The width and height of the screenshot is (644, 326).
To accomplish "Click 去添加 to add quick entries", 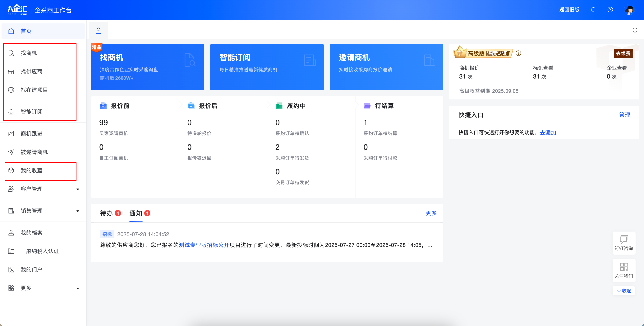I will [548, 132].
